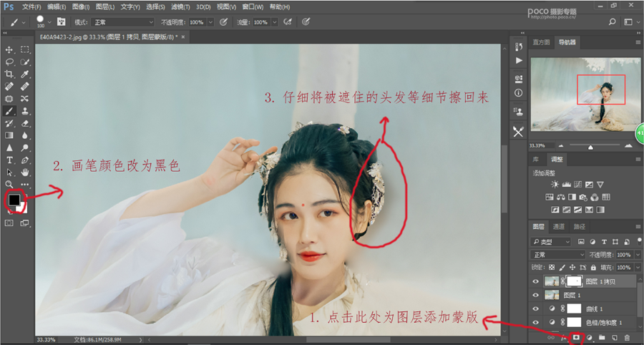The width and height of the screenshot is (644, 345).
Task: Select the Eyedropper tool
Action: pyautogui.click(x=24, y=74)
